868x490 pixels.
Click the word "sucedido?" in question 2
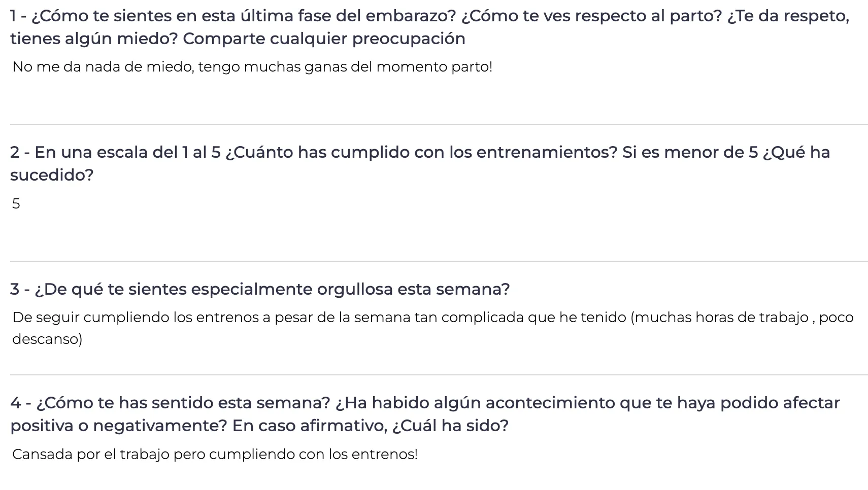[x=52, y=176]
